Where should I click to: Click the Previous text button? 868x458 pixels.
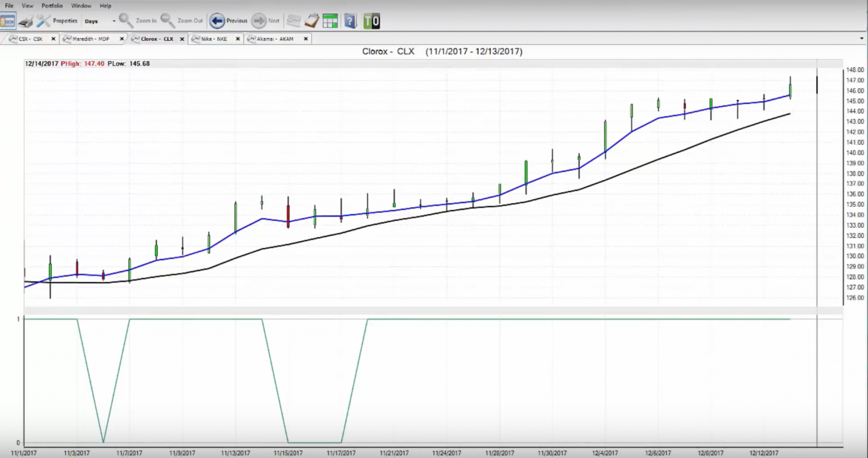(x=237, y=21)
